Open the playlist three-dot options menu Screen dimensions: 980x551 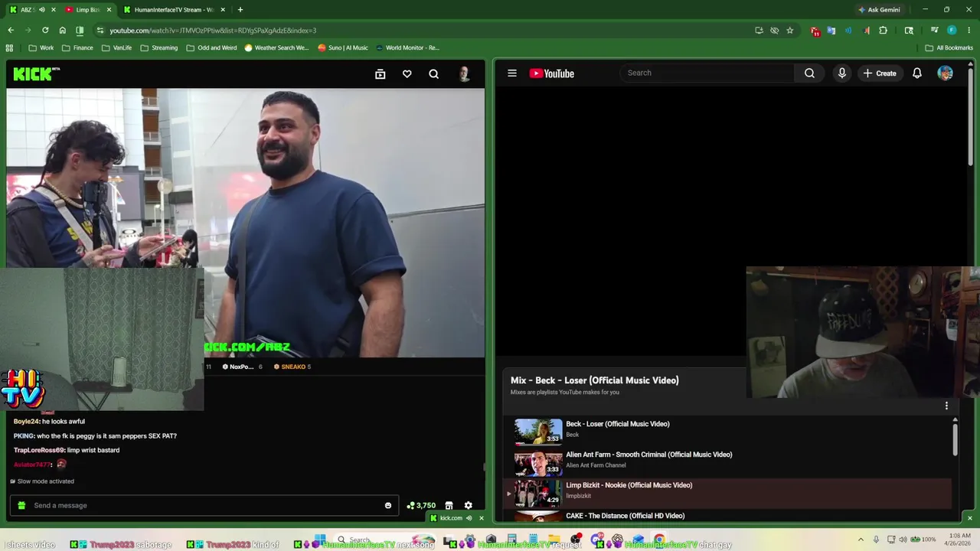[x=946, y=406]
